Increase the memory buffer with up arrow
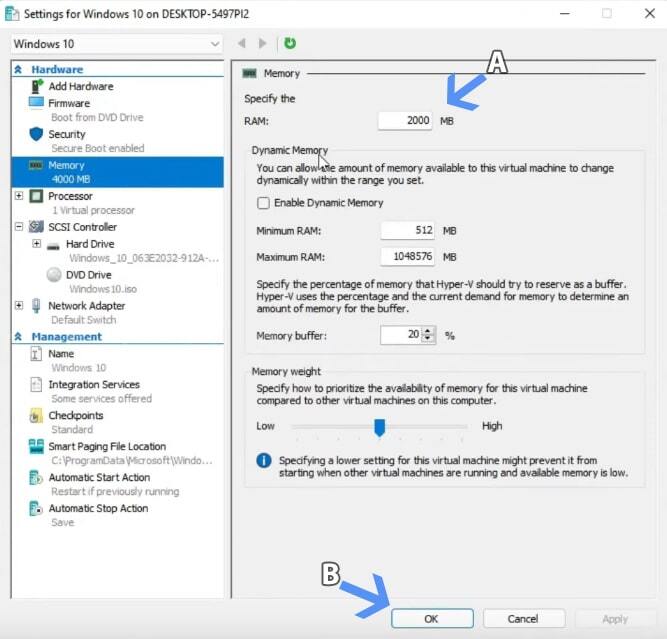Screen dimensions: 667x639 pyautogui.click(x=428, y=331)
